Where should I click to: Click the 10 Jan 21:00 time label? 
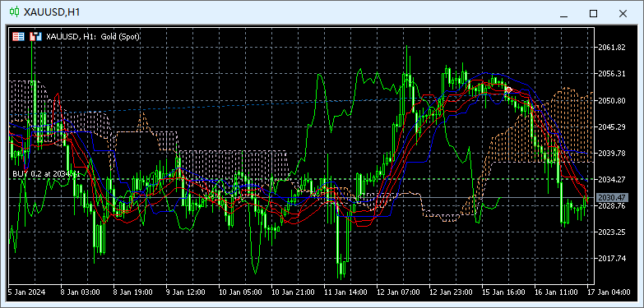[293, 292]
